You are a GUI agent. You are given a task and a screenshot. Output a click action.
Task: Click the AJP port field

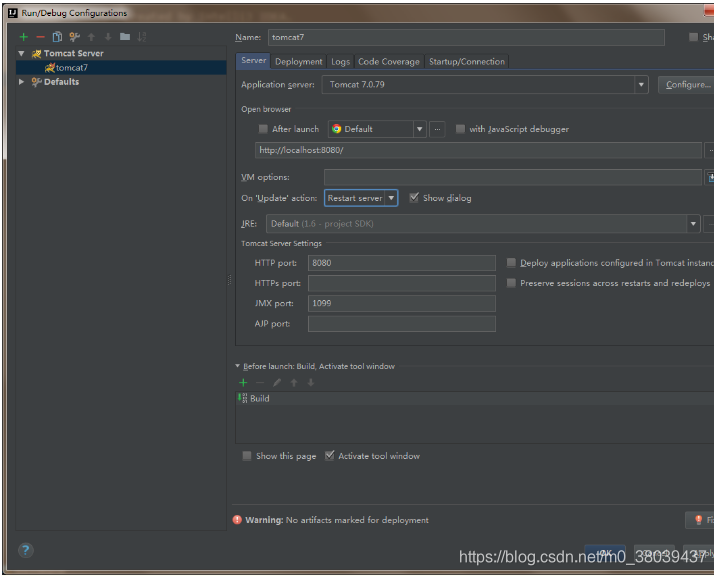click(x=401, y=324)
